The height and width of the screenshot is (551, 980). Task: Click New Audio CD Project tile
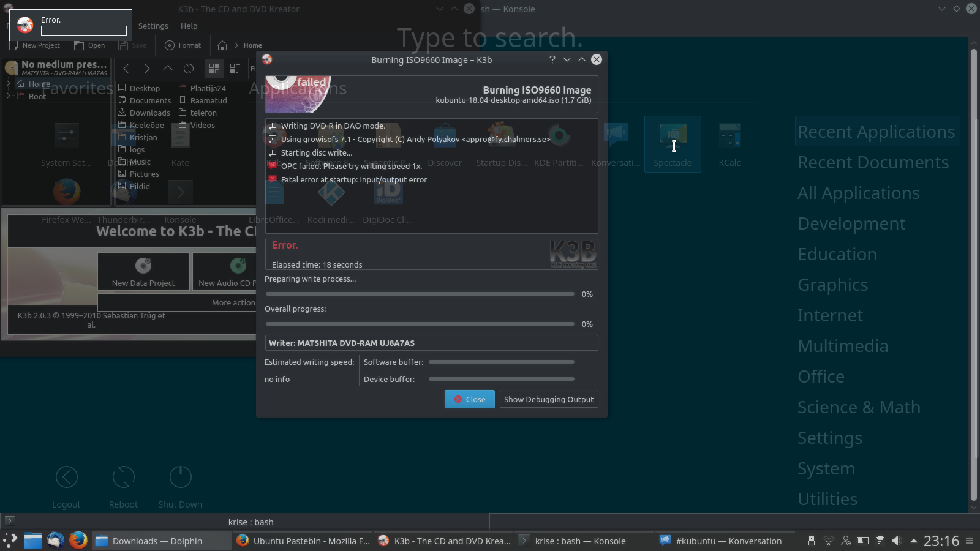coord(225,271)
